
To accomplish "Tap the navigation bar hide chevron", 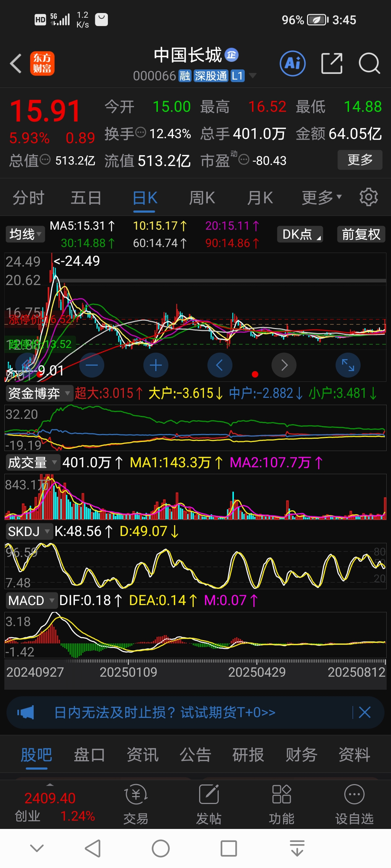I will click(x=37, y=848).
